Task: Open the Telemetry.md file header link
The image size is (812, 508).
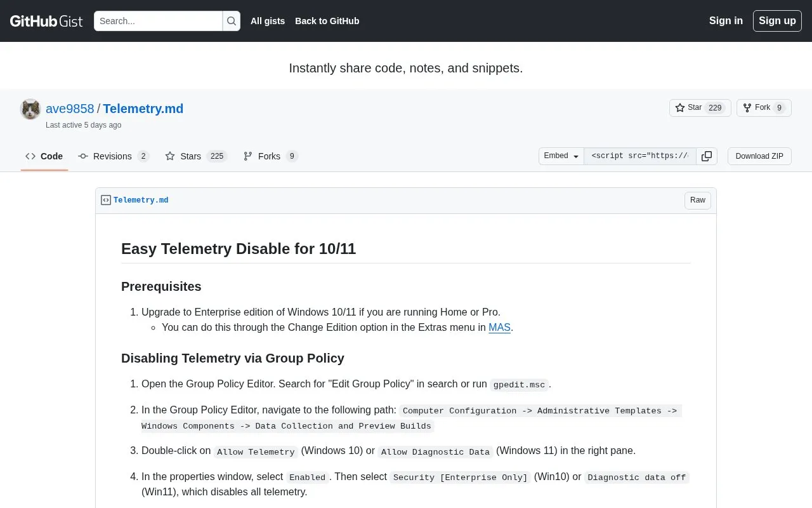Action: [x=141, y=200]
